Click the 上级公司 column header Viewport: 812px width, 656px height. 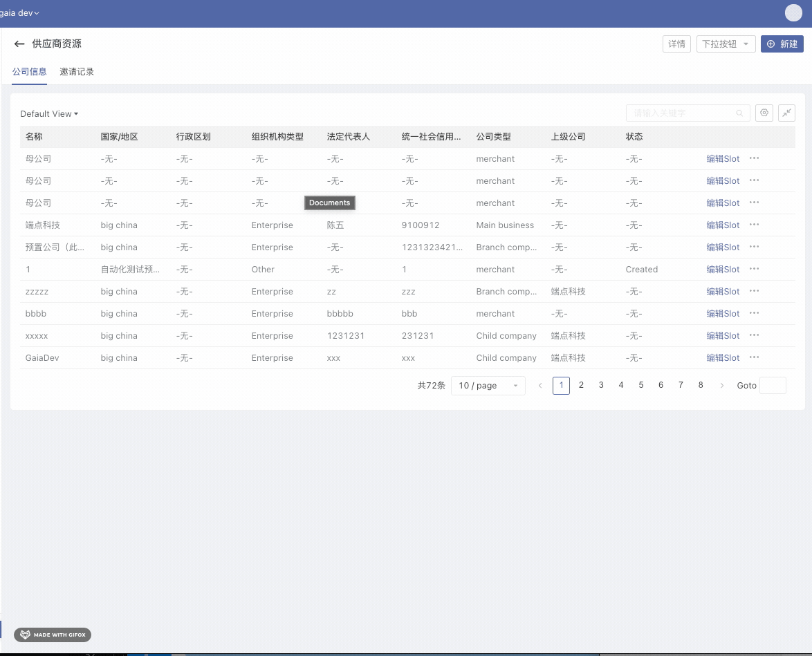click(568, 137)
